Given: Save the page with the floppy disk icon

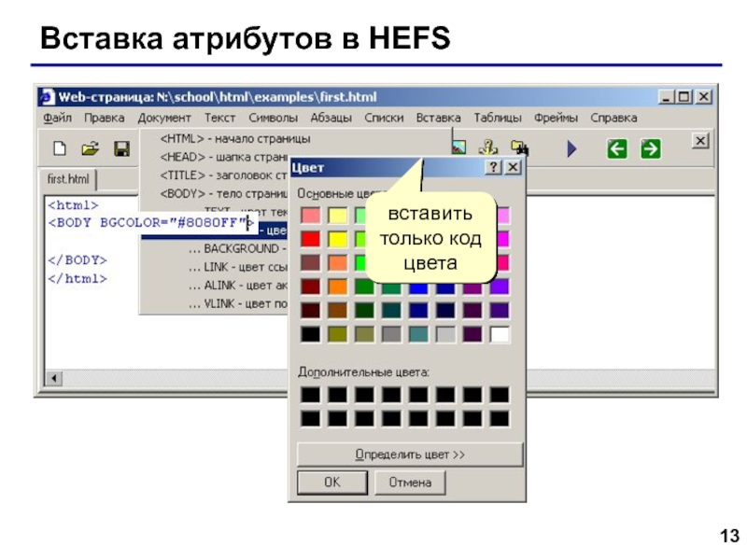Looking at the screenshot, I should tap(120, 148).
